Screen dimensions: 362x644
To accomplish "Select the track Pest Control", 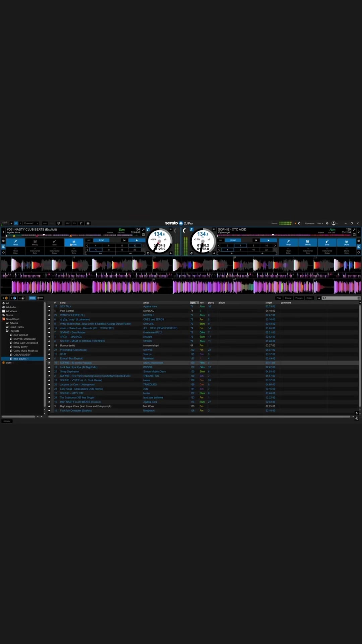I will point(67,311).
